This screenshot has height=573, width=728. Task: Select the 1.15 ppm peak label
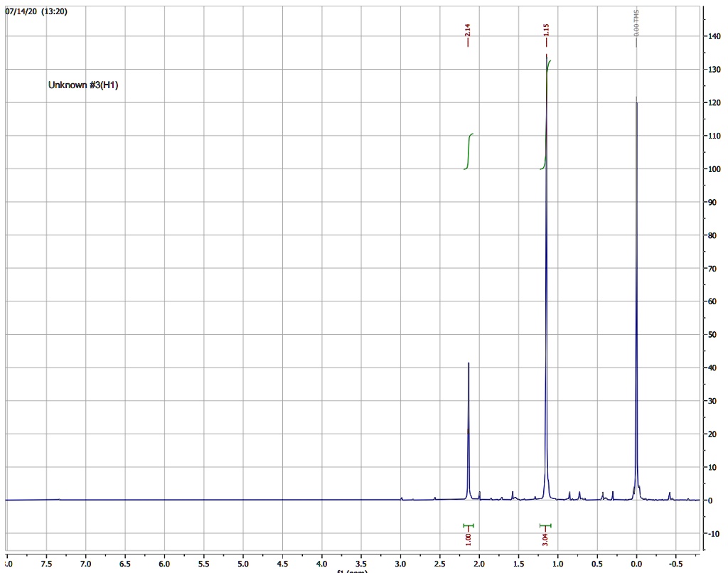[x=546, y=31]
